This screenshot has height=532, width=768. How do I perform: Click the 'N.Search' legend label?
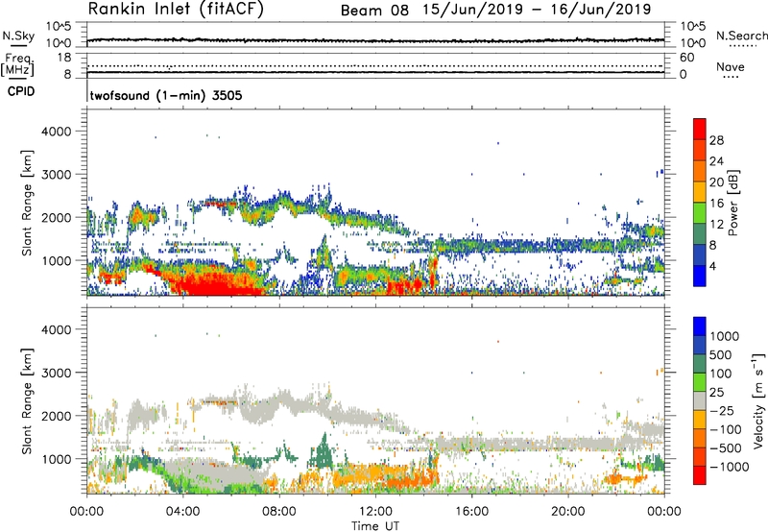point(742,36)
